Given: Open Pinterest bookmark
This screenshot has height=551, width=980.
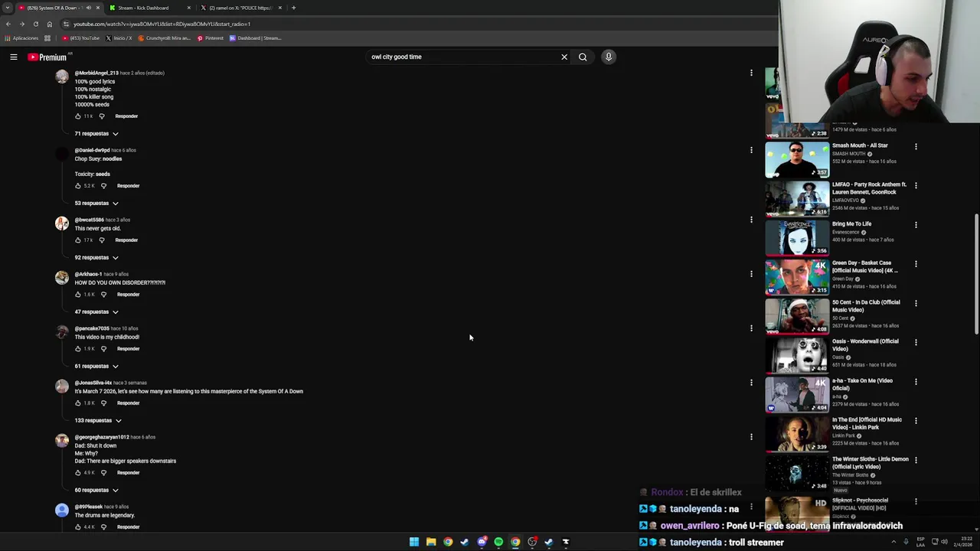Looking at the screenshot, I should tap(211, 38).
